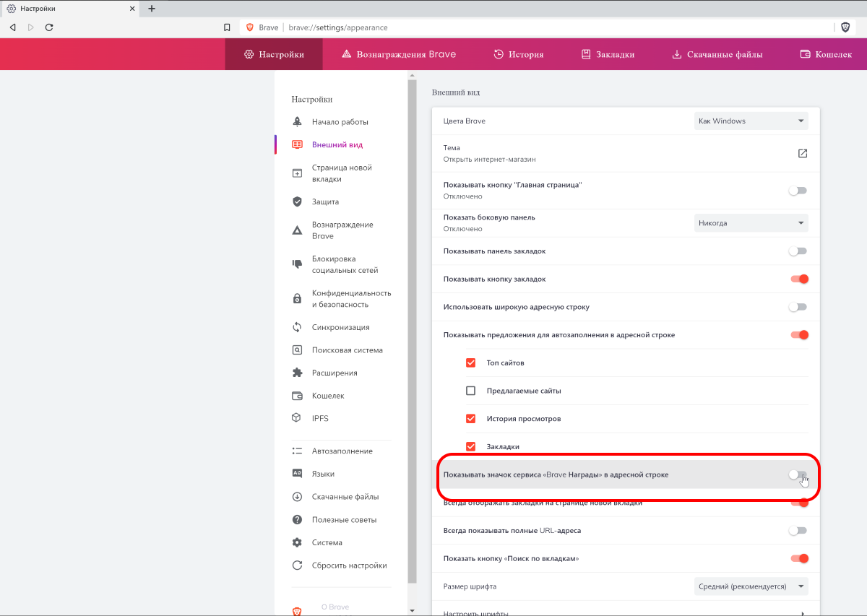The width and height of the screenshot is (867, 616).
Task: Click the Скачанные файлы download icon in sidebar
Action: pos(297,497)
